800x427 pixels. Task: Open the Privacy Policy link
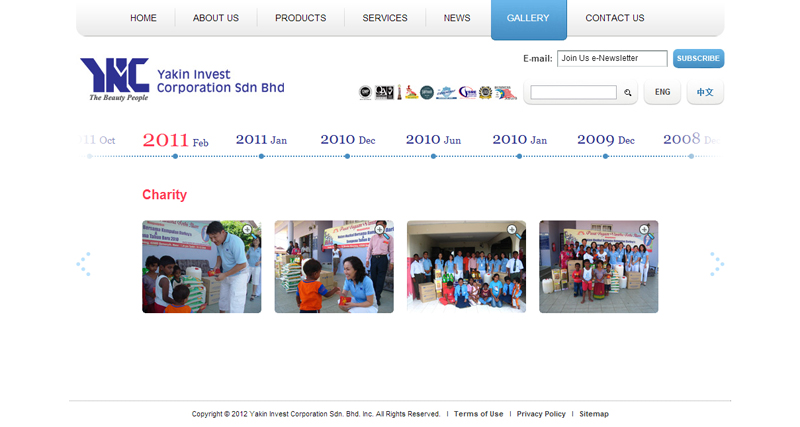click(x=541, y=414)
